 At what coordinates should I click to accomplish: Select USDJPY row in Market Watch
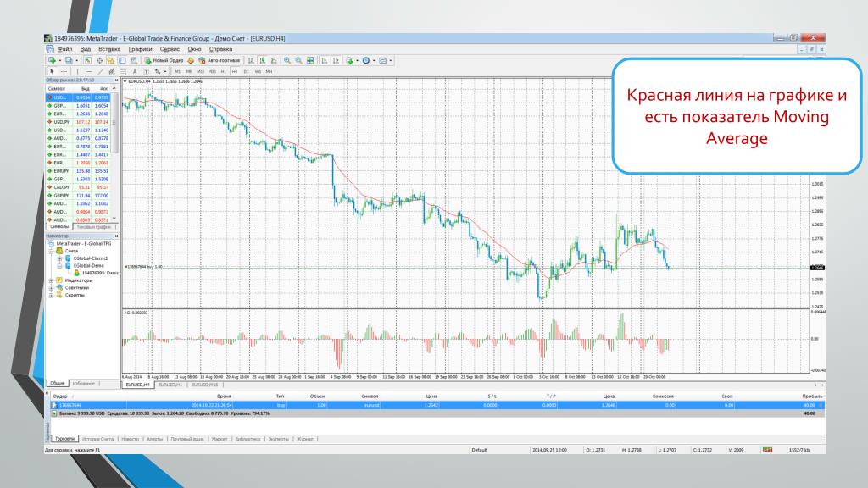tap(78, 122)
